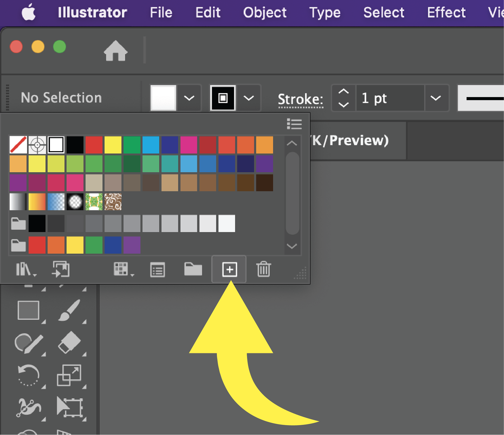This screenshot has width=504, height=435.
Task: Click the Home icon
Action: (x=115, y=50)
